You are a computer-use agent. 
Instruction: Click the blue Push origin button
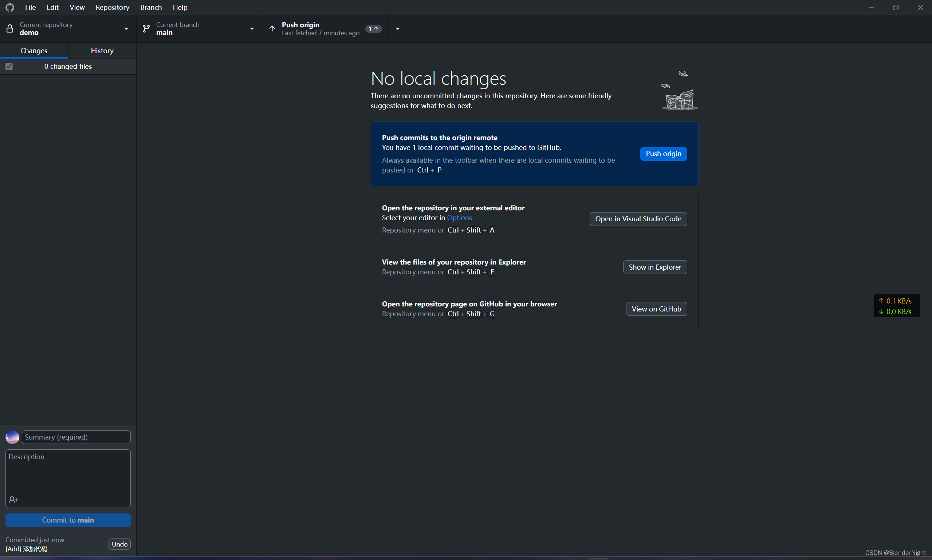pos(663,154)
